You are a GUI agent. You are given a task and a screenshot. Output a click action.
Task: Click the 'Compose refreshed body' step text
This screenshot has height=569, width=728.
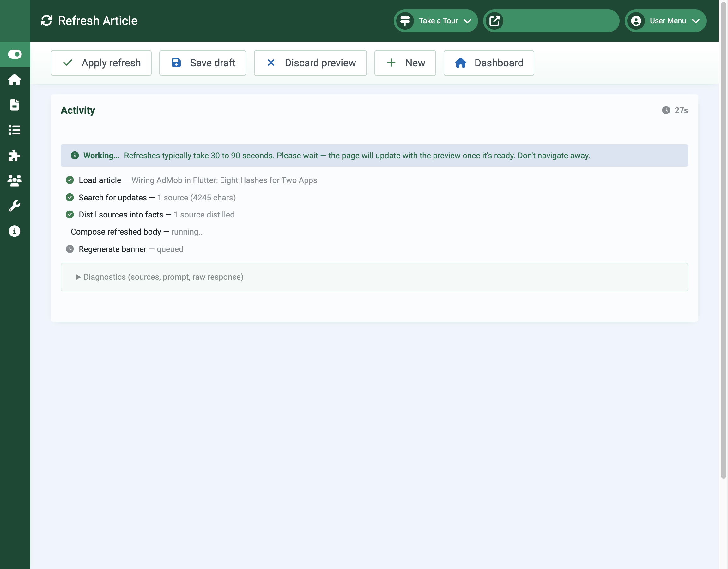116,232
